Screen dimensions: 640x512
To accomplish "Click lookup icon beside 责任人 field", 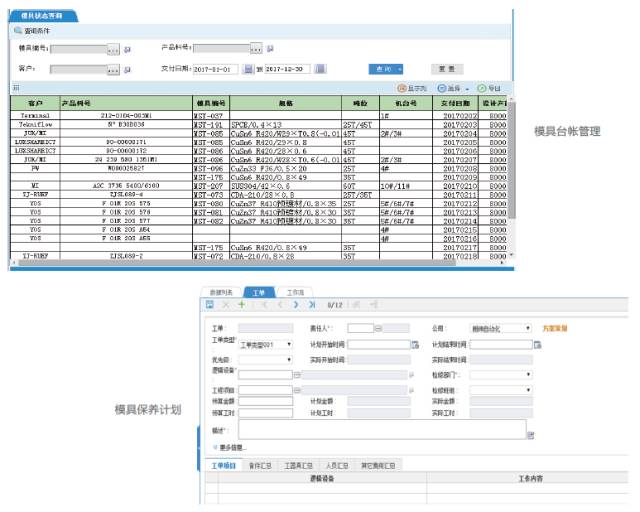I will (x=378, y=328).
